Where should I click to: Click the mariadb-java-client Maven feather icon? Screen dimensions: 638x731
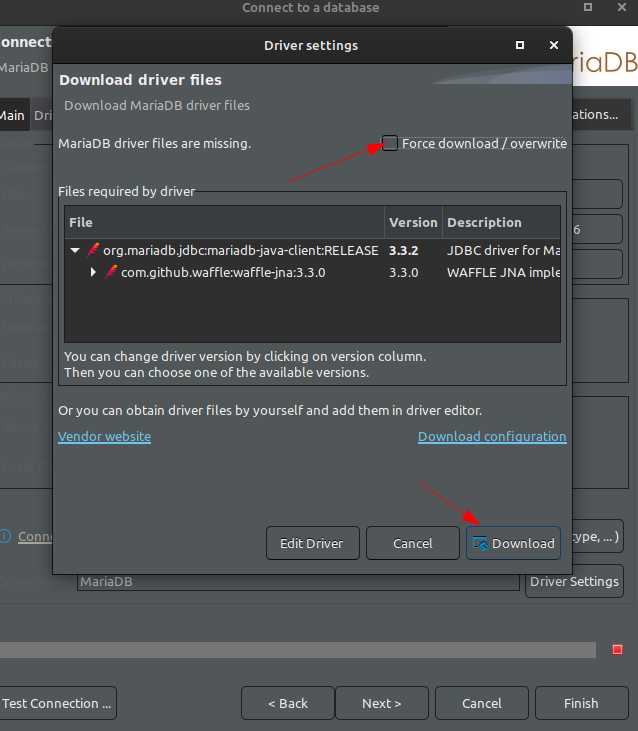point(93,250)
